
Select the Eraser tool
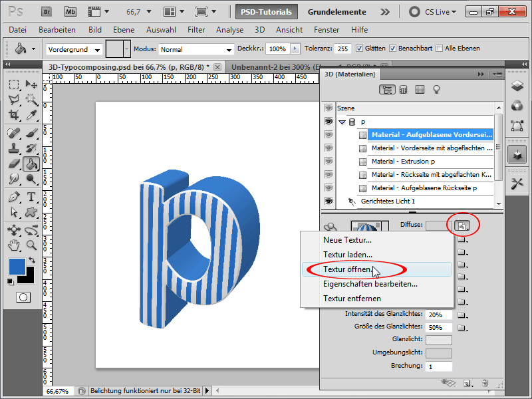(14, 164)
